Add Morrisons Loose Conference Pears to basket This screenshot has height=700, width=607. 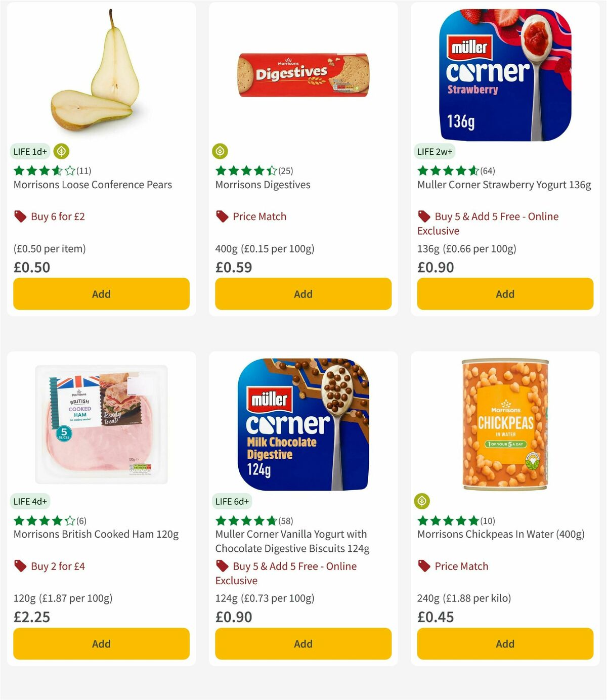[x=101, y=294]
